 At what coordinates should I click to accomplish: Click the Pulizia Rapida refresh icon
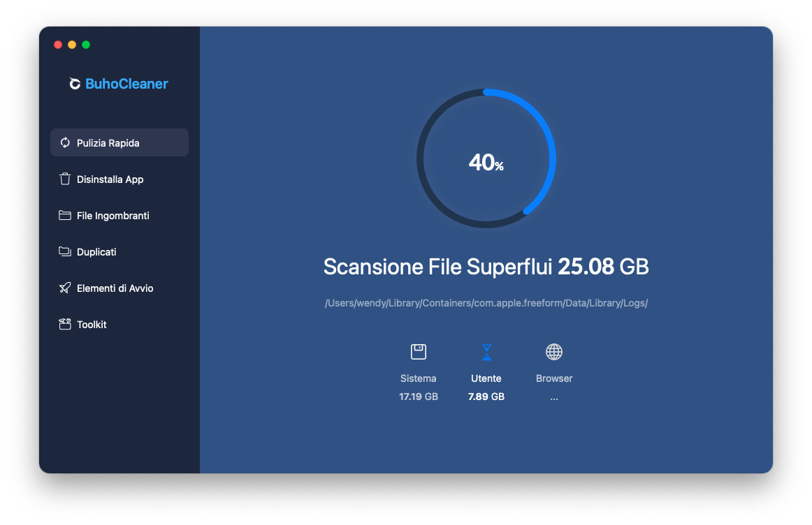click(x=65, y=142)
